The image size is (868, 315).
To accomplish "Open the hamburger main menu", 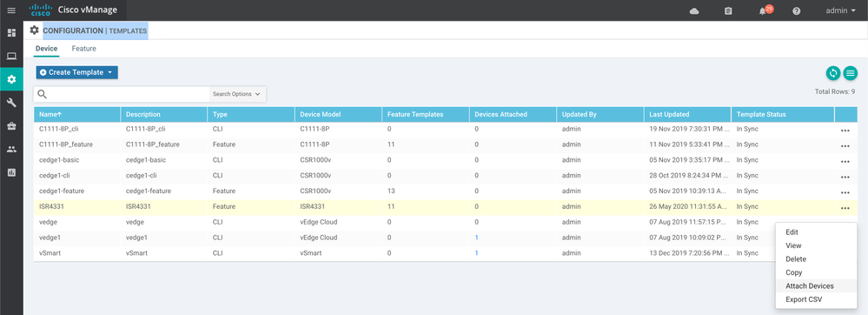I will 11,10.
